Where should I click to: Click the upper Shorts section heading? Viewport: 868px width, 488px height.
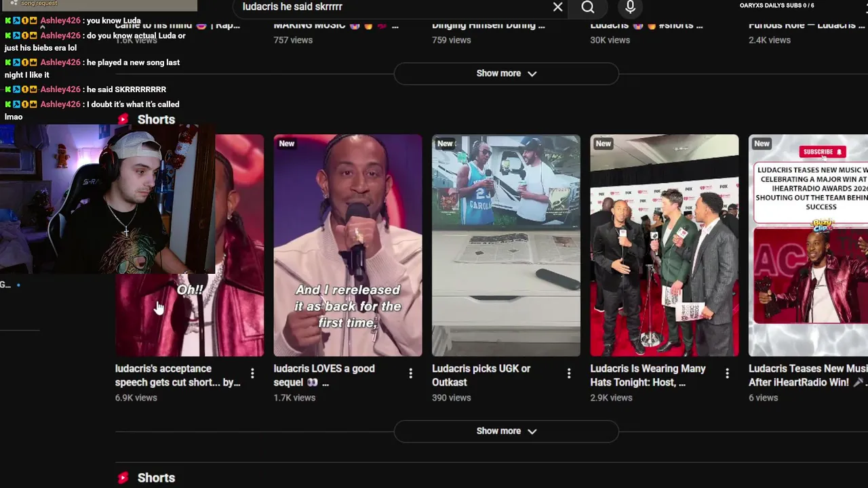pos(156,119)
